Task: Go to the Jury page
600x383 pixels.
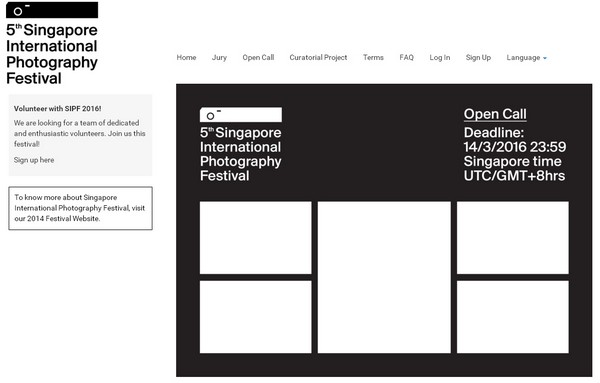Action: click(219, 57)
